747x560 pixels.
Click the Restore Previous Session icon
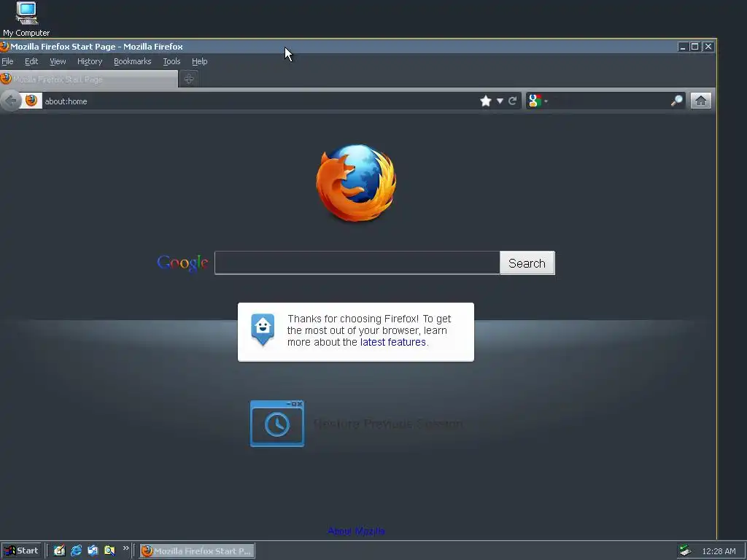(277, 424)
